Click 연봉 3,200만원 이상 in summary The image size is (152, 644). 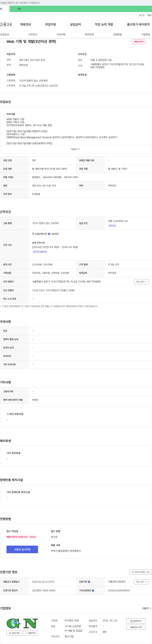(101, 60)
